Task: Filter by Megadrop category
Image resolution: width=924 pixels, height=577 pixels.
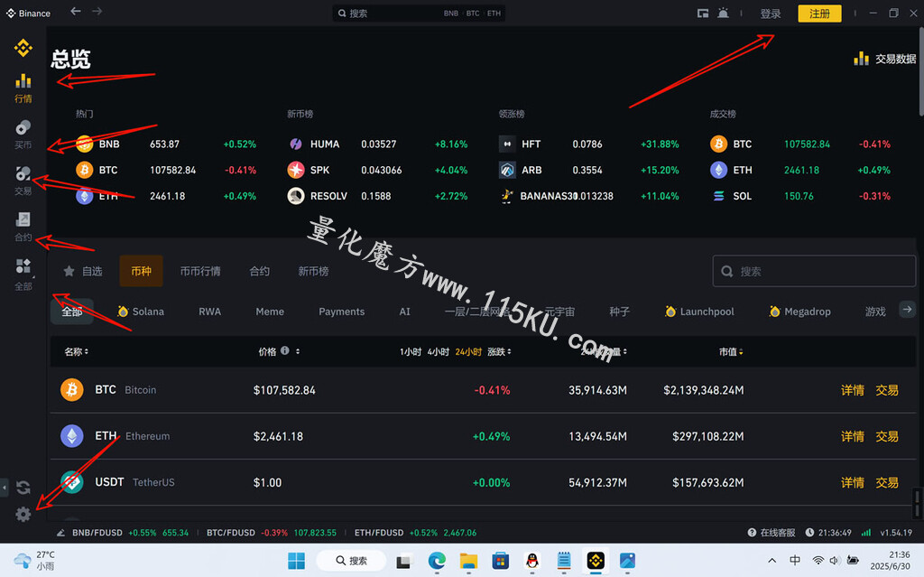Action: (799, 312)
